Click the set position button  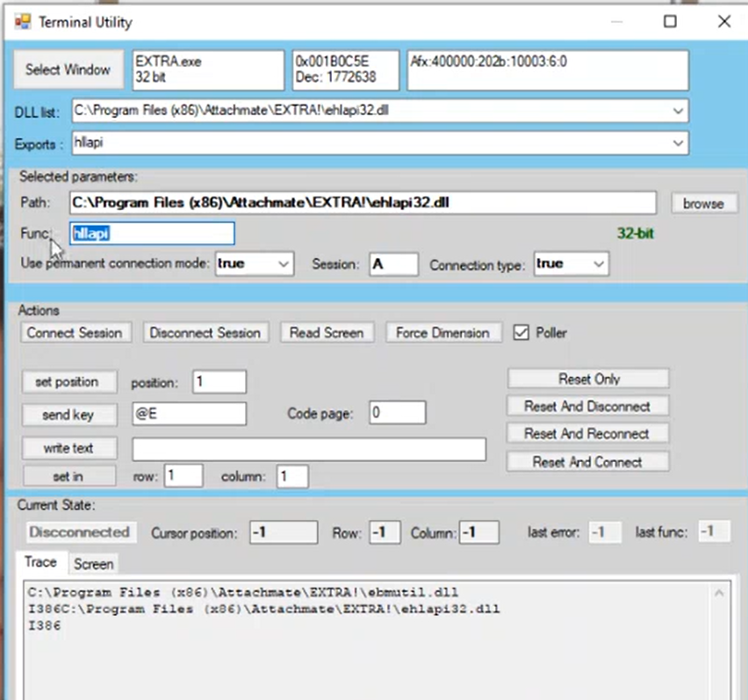point(69,382)
